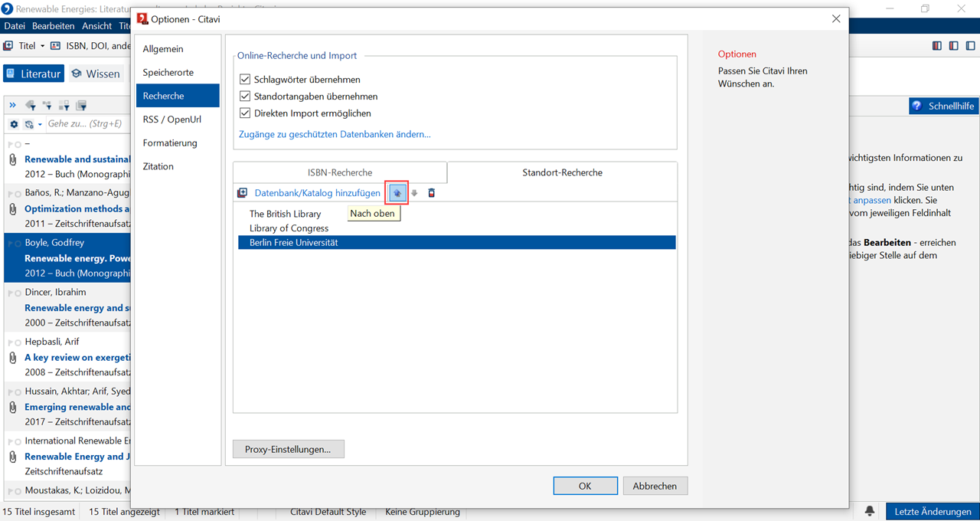Switch to the ISBN-Recherche tab

click(340, 172)
